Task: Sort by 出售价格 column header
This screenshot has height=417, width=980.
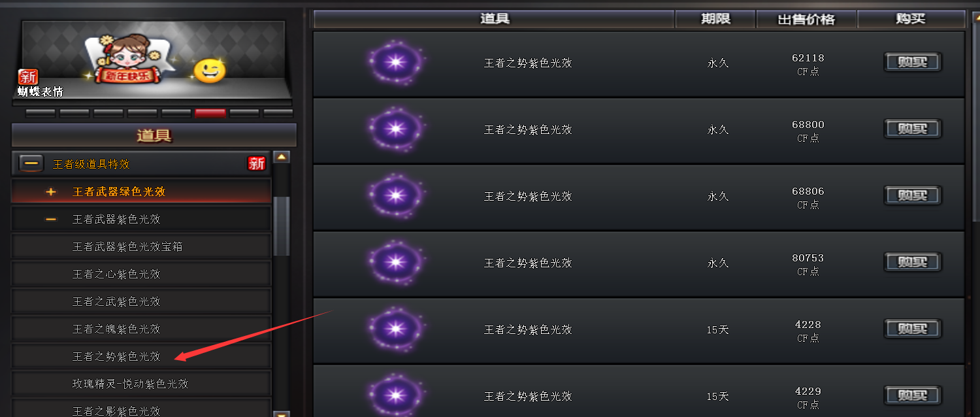Action: point(806,19)
